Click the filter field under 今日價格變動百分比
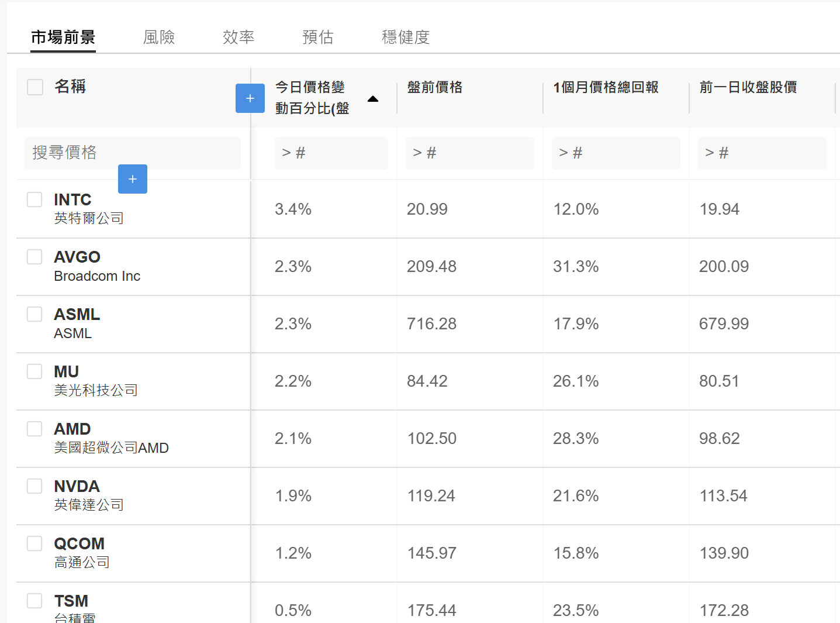The height and width of the screenshot is (623, 840). point(331,153)
